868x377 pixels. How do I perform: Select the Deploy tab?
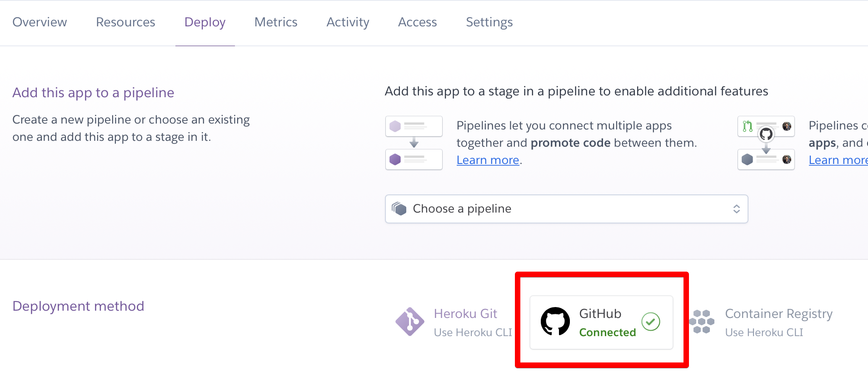point(205,22)
